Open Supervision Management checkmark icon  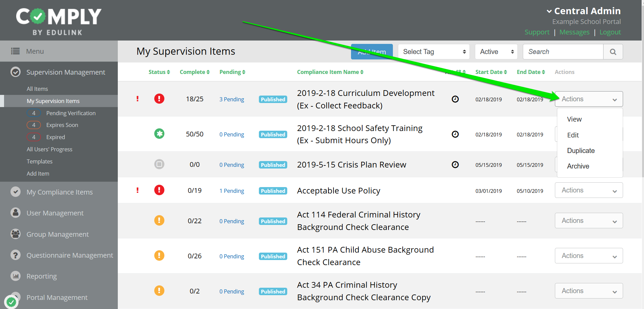[x=16, y=72]
